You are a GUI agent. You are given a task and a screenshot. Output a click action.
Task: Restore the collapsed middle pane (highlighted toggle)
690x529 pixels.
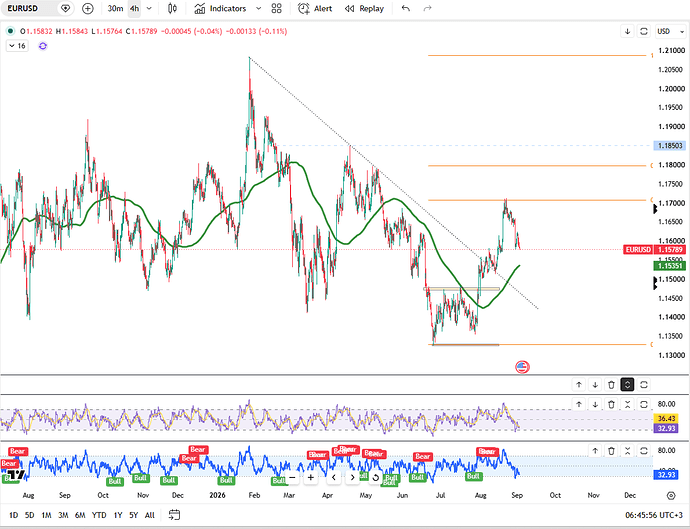click(x=628, y=385)
